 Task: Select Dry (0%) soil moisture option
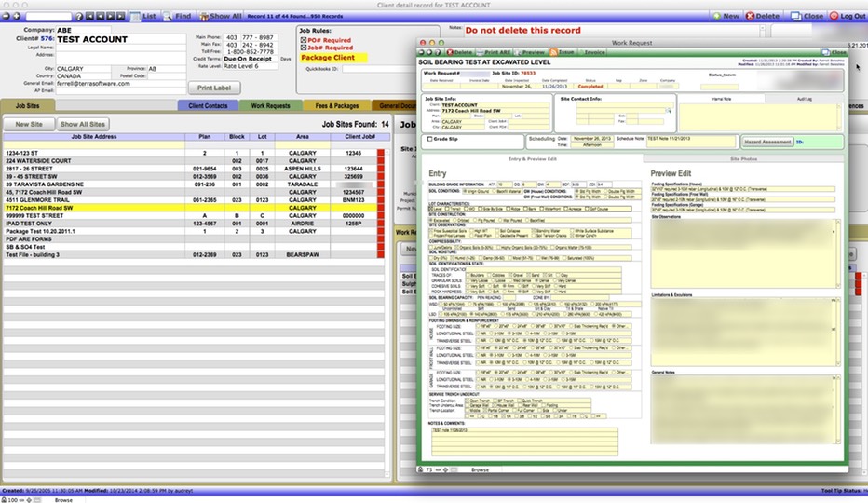(432, 258)
